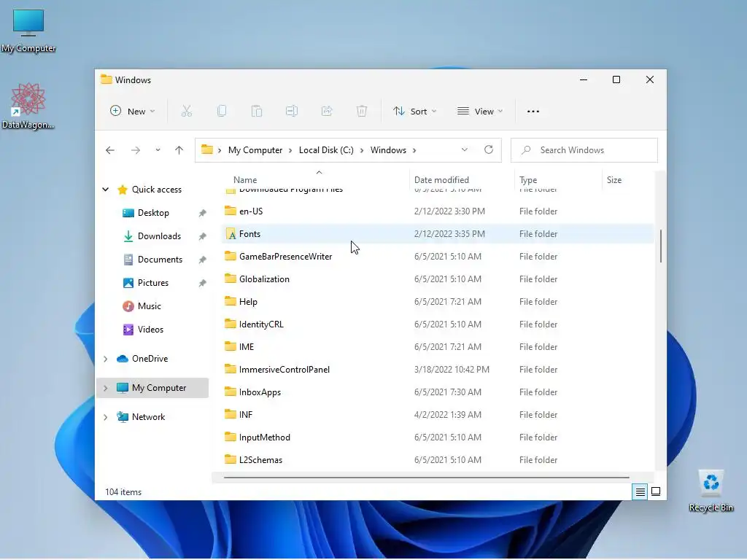Click pin icon next to Downloads
Viewport: 747px width, 560px height.
click(x=203, y=236)
